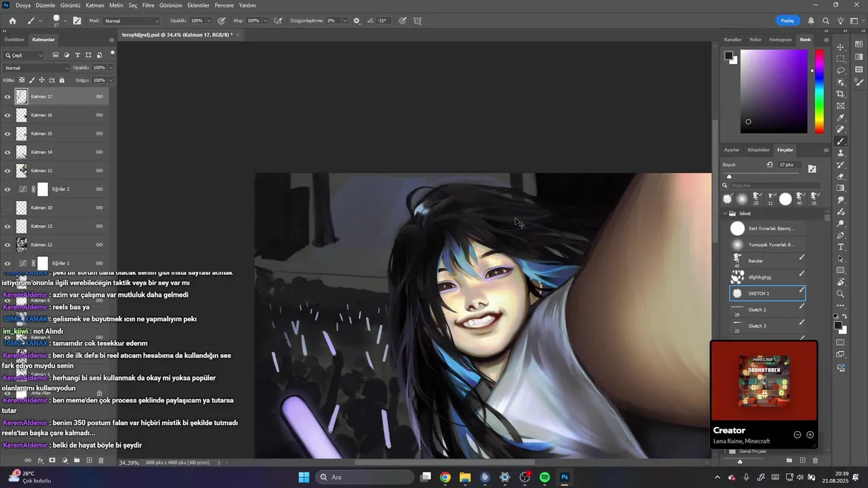Viewport: 868px width, 488px height.
Task: Click the Home icon in options bar
Action: (x=12, y=21)
